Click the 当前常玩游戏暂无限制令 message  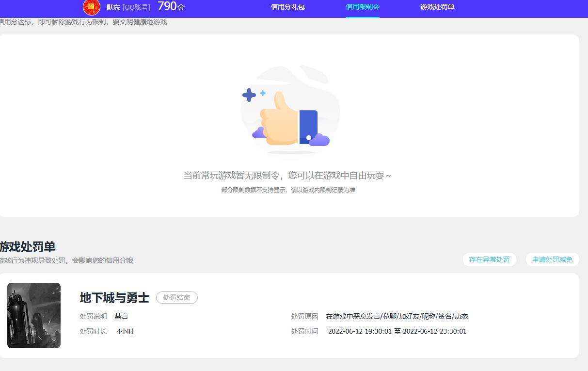[287, 175]
